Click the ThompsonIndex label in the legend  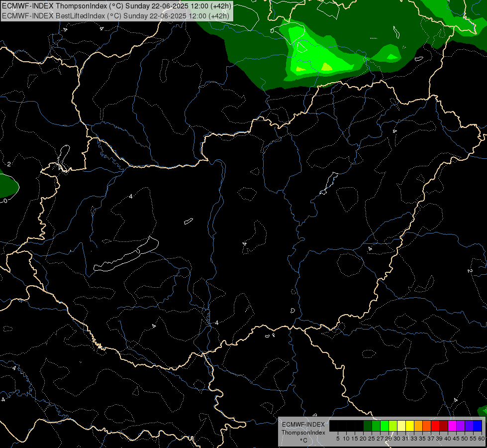tap(303, 433)
